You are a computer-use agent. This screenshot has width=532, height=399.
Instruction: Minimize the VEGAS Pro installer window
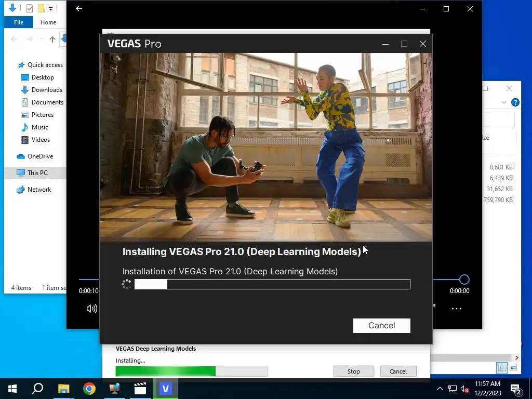pos(385,44)
